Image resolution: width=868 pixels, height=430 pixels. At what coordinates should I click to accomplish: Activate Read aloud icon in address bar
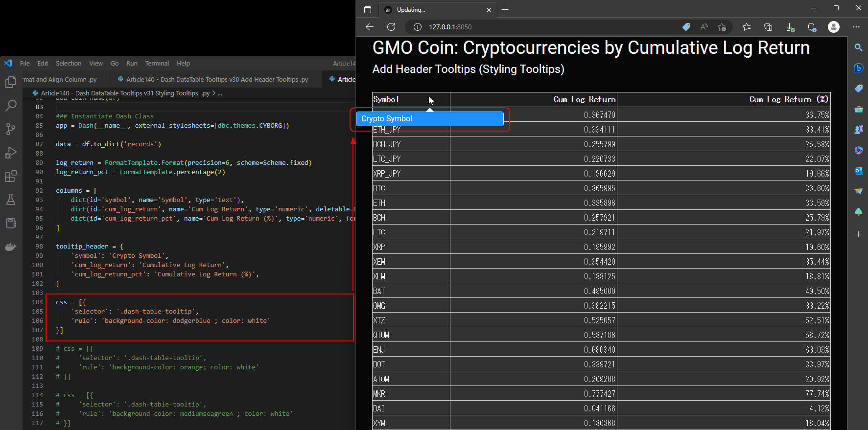point(704,27)
